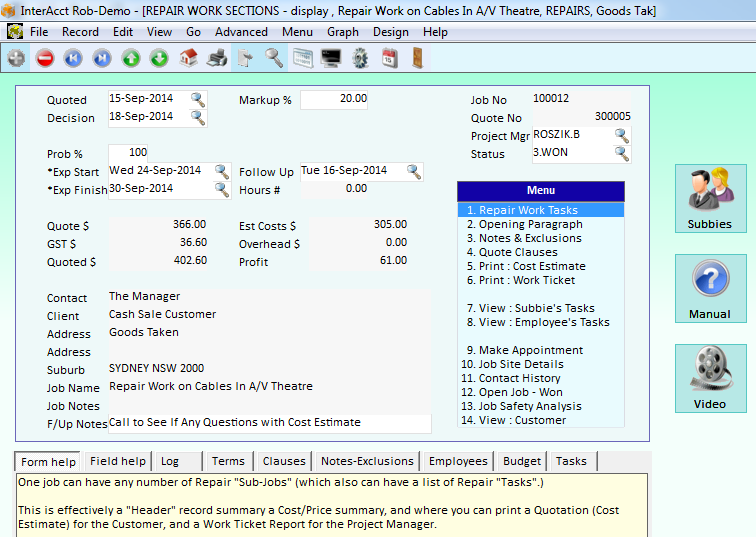Switch to the Field help tab
The image size is (756, 537).
(x=118, y=461)
